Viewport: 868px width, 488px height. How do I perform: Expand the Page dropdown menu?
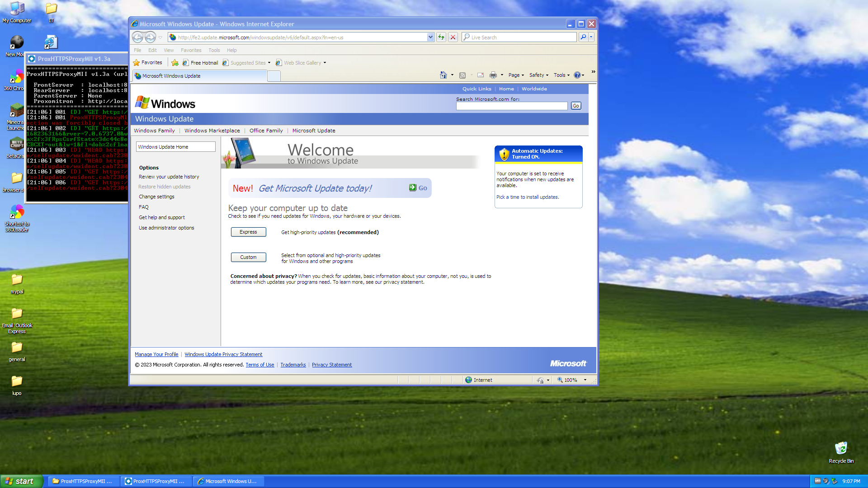tap(516, 75)
